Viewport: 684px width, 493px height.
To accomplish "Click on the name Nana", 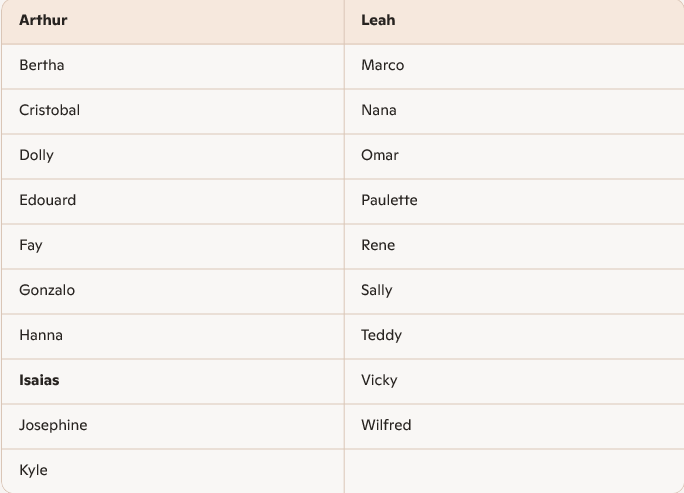I will (379, 110).
